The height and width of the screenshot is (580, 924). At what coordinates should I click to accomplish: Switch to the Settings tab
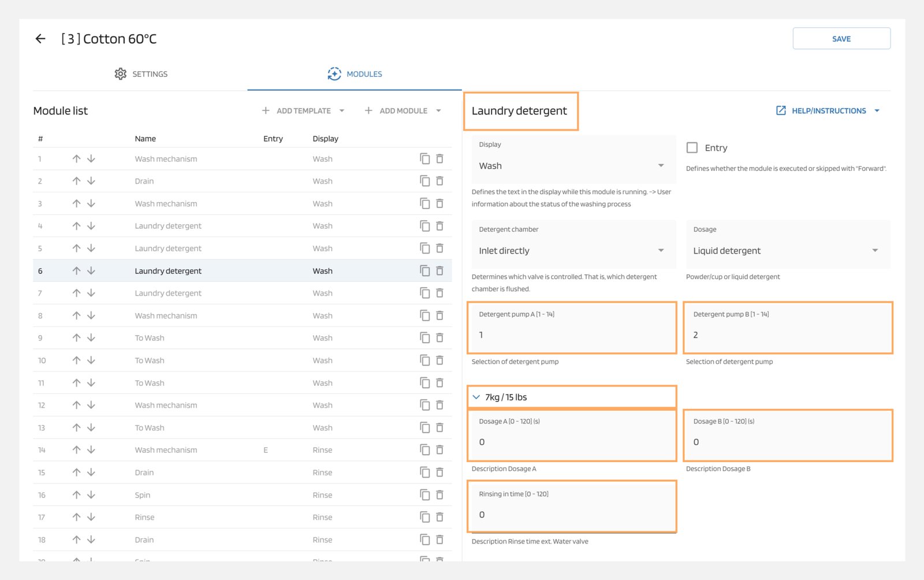click(141, 74)
